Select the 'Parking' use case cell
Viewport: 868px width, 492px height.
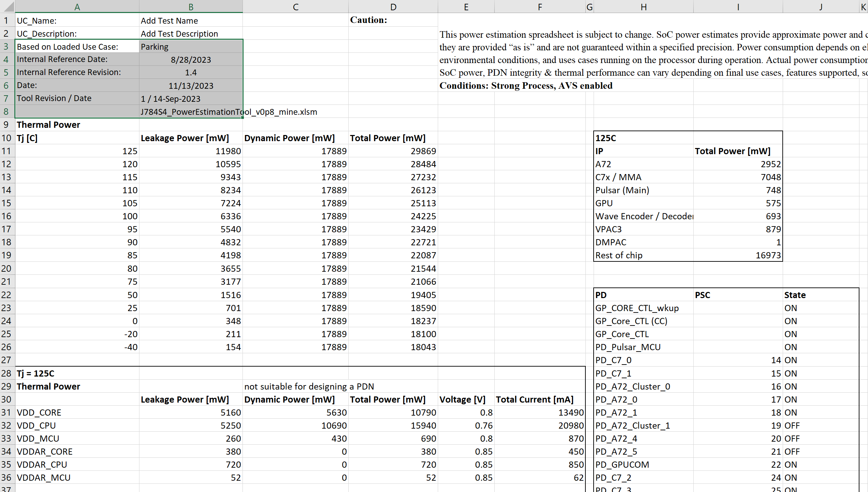(x=191, y=47)
